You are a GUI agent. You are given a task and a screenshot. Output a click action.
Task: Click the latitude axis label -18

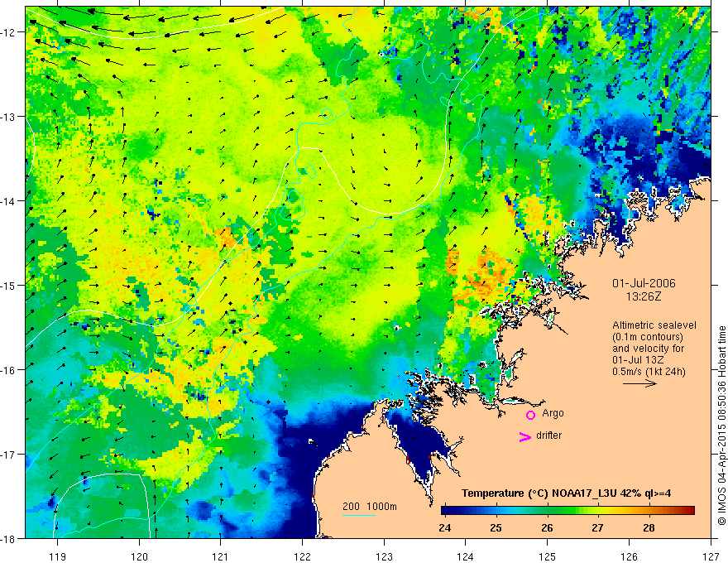[9, 538]
